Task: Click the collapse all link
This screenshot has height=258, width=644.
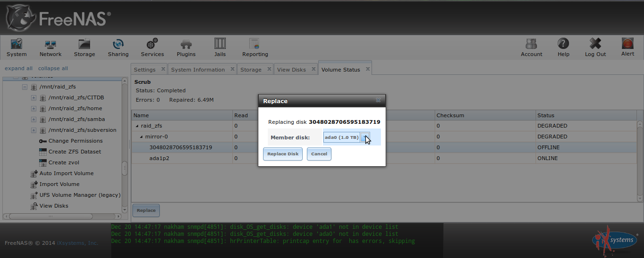Action: 53,68
